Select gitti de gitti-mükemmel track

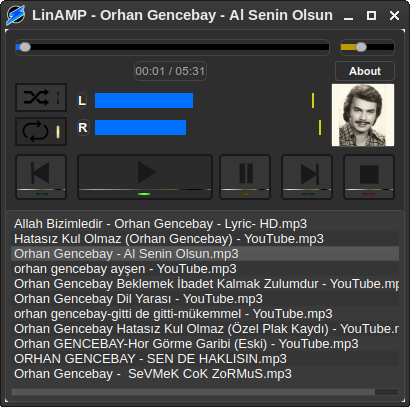(205, 314)
